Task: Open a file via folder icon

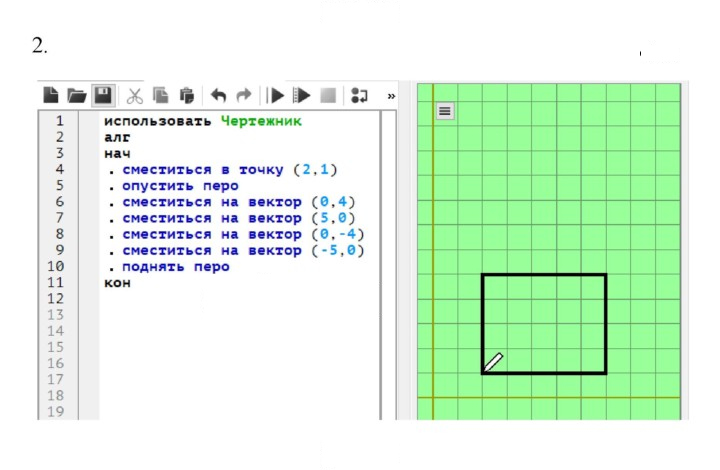Action: 76,95
